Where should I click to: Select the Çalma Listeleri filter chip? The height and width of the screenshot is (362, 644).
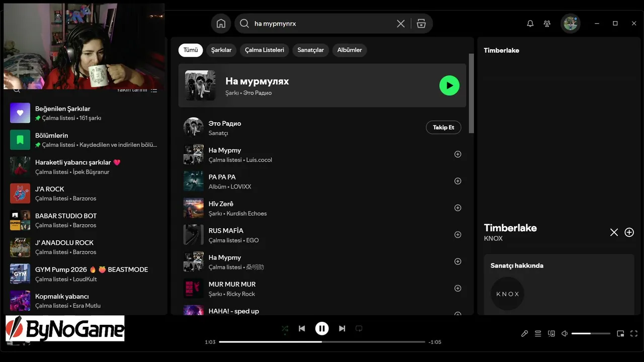point(265,50)
